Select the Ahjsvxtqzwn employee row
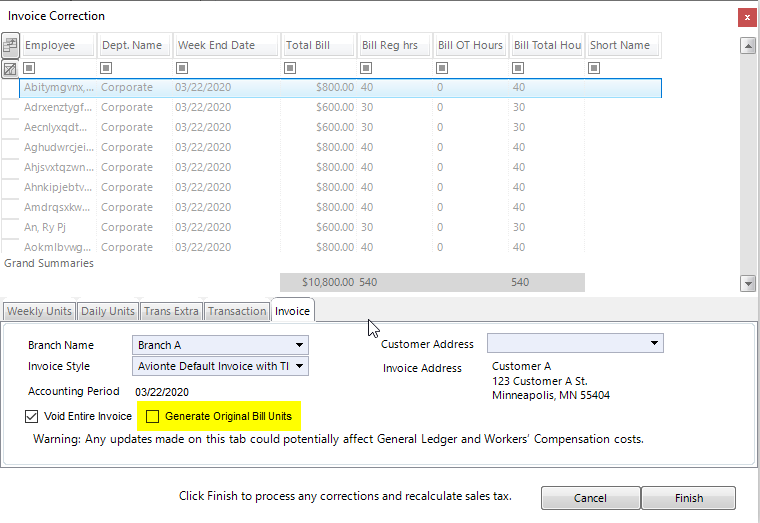 click(x=340, y=167)
